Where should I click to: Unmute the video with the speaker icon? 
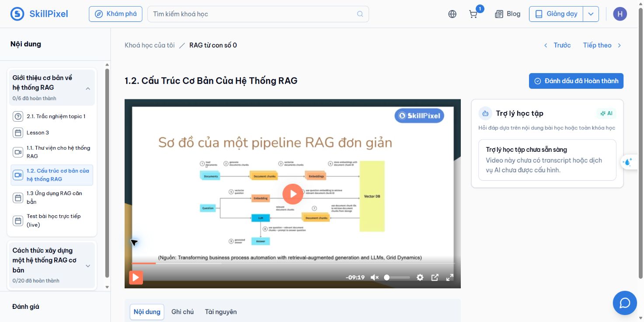[x=375, y=277]
